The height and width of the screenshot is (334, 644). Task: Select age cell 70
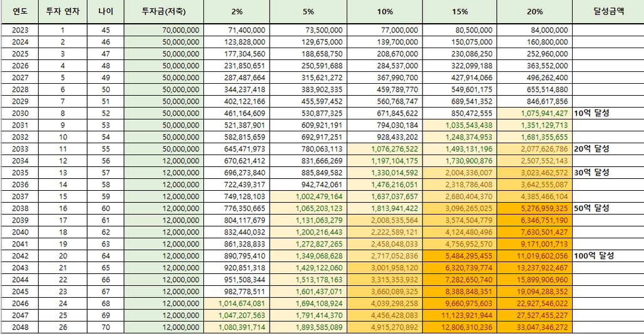point(106,328)
